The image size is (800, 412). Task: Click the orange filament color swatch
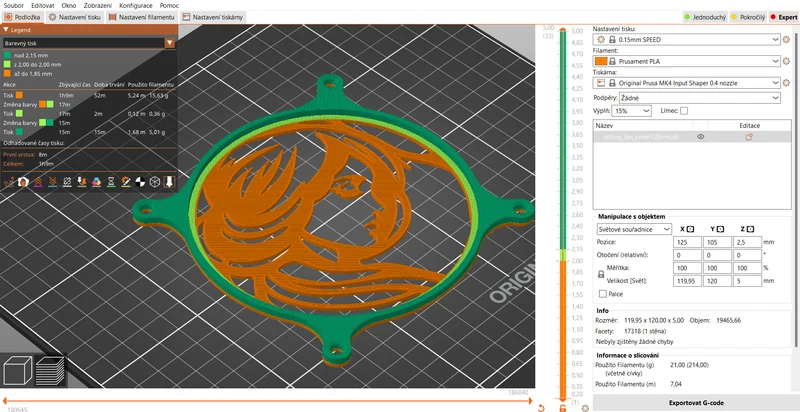point(601,61)
